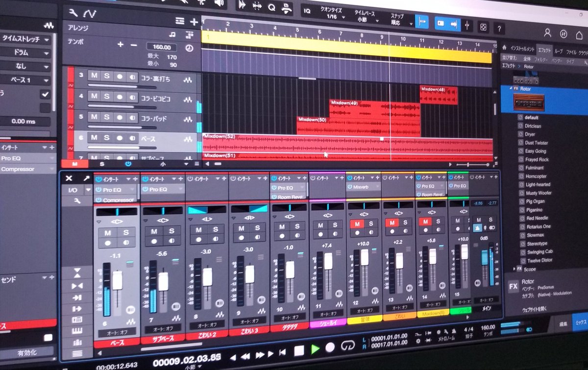This screenshot has height=370, width=588.
Task: Open the help question mark icon
Action: coord(498,27)
